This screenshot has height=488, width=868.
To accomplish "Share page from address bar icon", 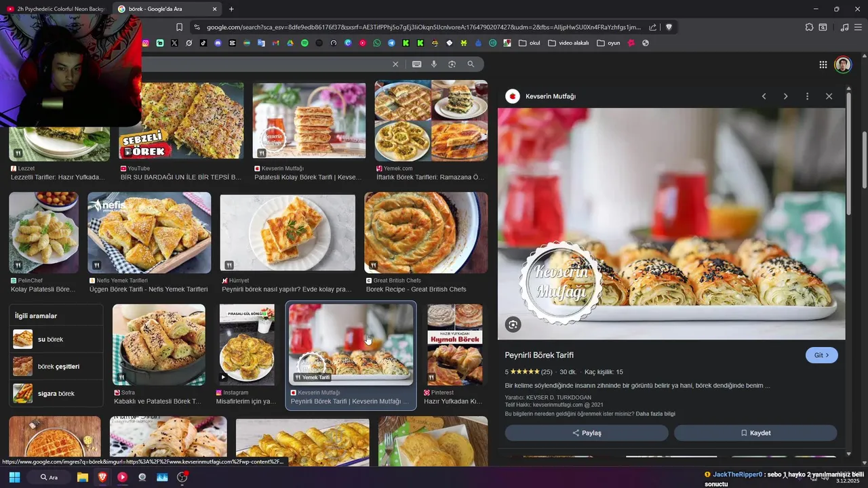I will pos(652,27).
